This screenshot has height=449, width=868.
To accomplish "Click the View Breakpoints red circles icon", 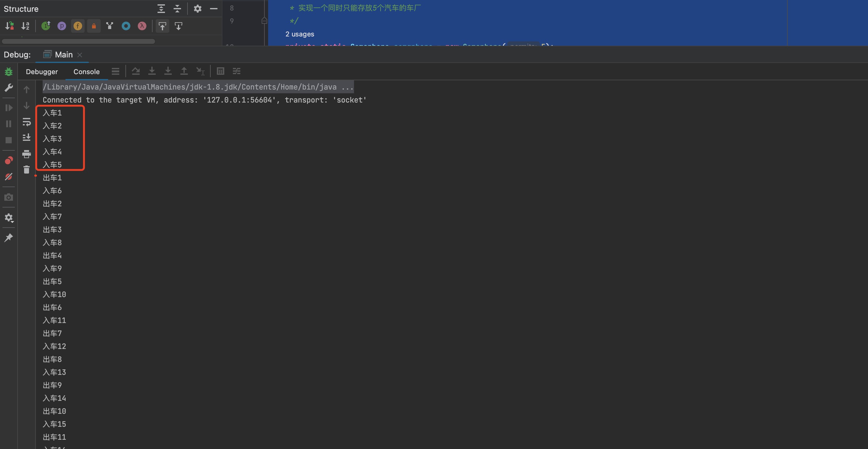I will point(9,160).
